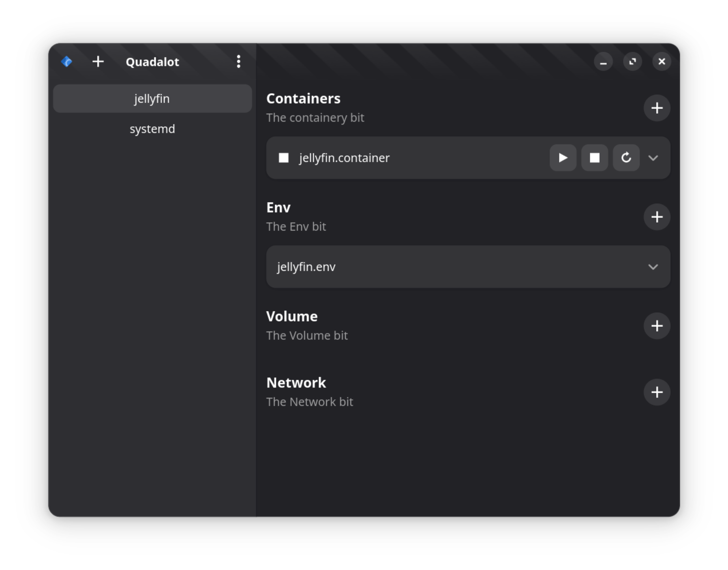Viewport: 728px width, 570px height.
Task: Click the Volume section heading
Action: pyautogui.click(x=292, y=317)
